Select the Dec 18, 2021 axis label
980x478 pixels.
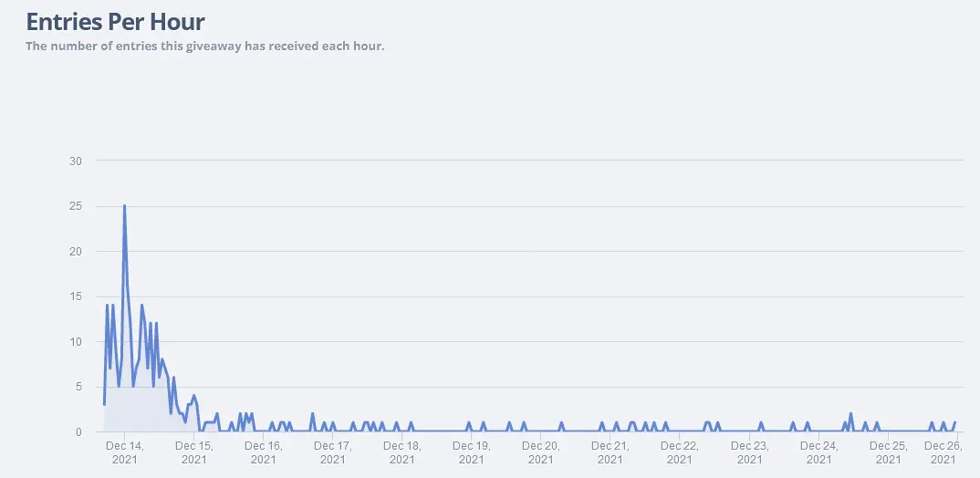click(x=402, y=452)
